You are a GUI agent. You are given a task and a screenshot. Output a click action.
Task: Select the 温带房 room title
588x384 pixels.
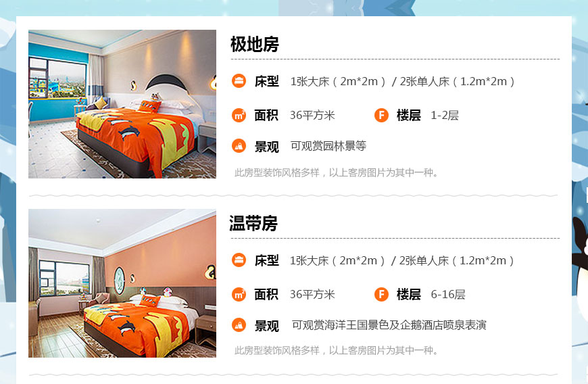click(253, 224)
